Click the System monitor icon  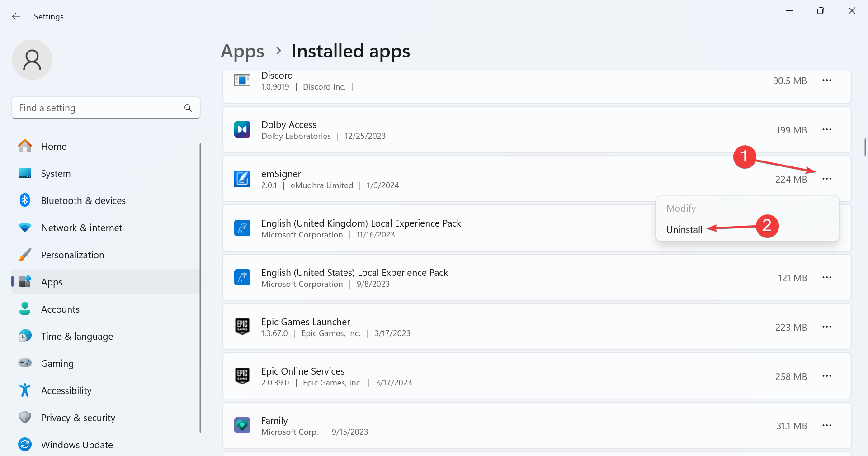(25, 173)
